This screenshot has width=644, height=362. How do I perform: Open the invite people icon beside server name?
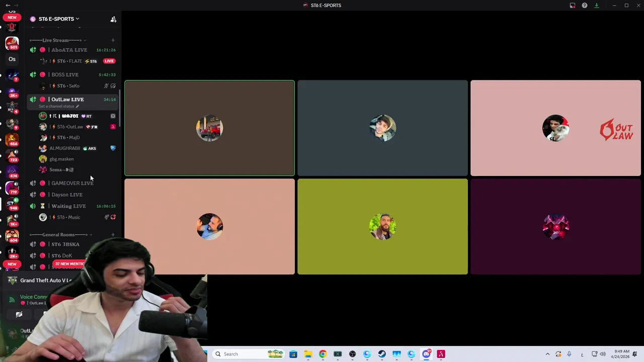point(113,19)
